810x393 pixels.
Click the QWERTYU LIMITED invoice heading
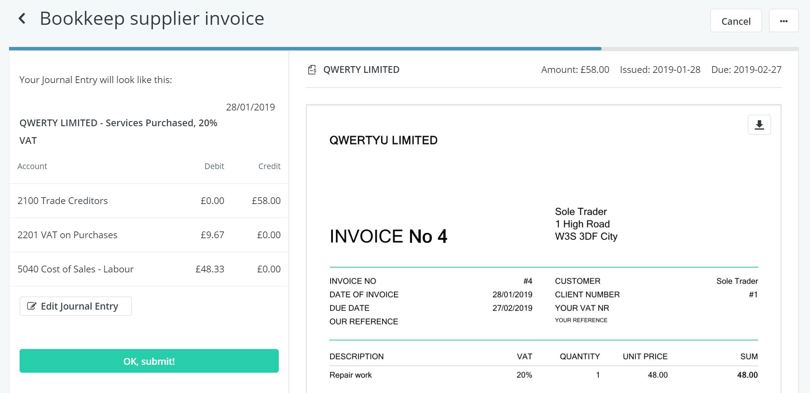coord(383,140)
